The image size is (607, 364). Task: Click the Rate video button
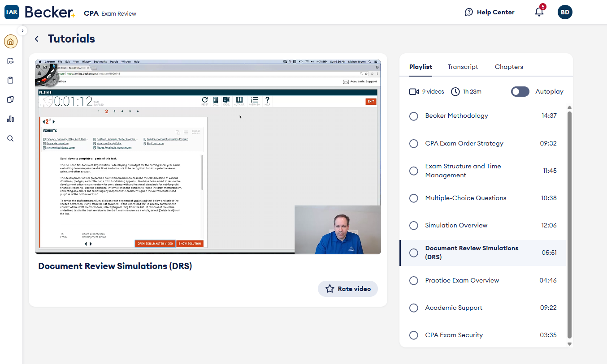(348, 289)
